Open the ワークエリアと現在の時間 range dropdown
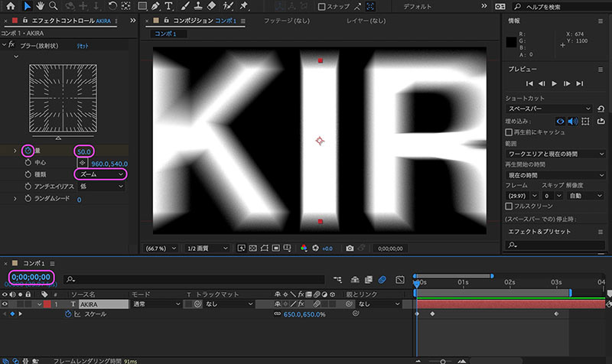The height and width of the screenshot is (364, 612). 555,154
